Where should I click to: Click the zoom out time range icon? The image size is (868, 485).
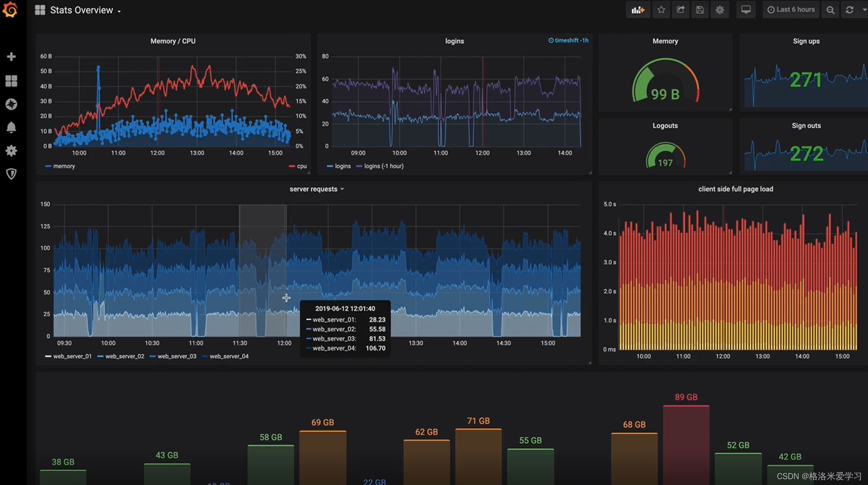830,10
